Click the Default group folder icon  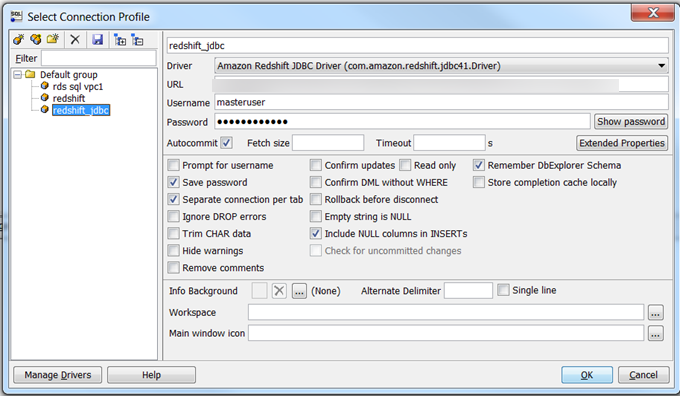click(30, 74)
